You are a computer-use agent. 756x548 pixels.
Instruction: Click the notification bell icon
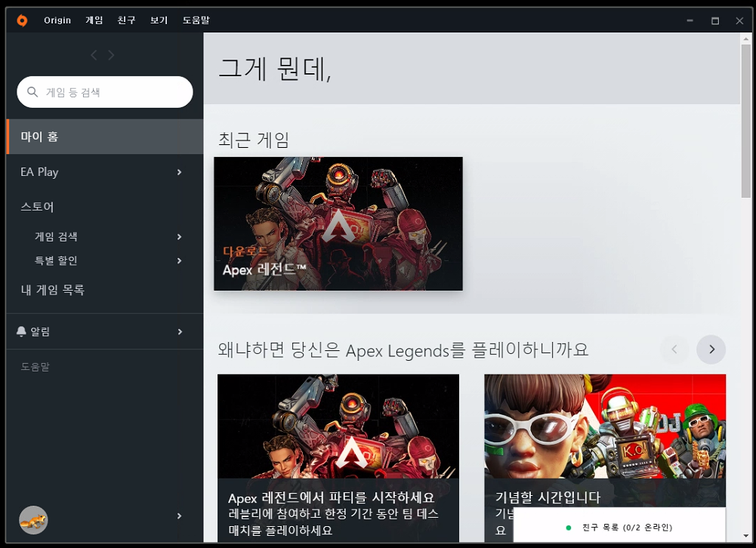click(x=21, y=331)
